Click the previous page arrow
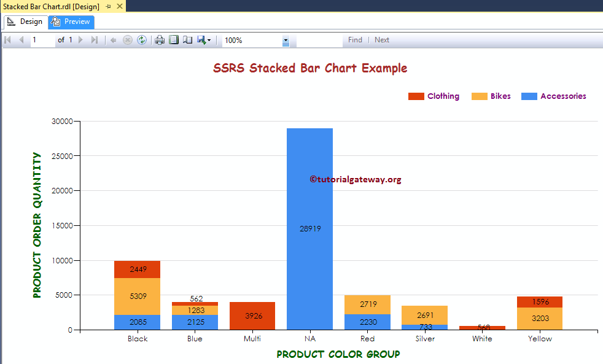The width and height of the screenshot is (603, 364). click(x=21, y=39)
